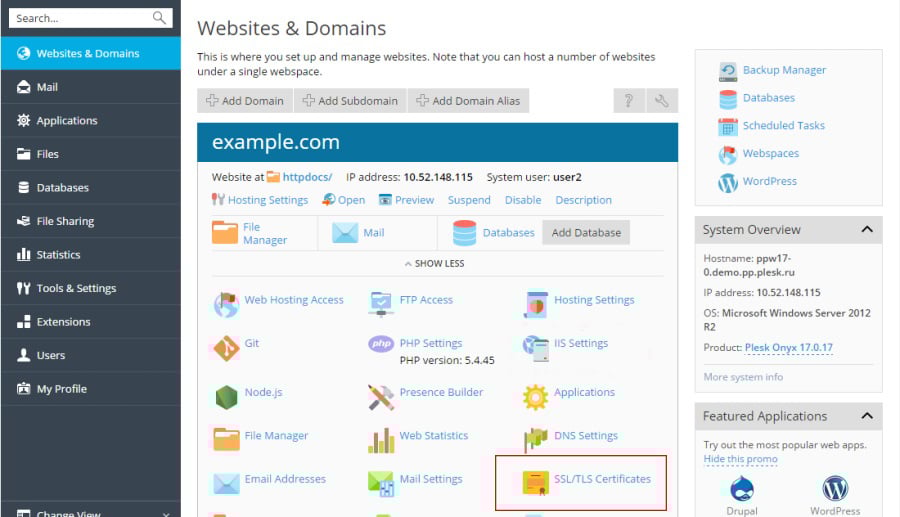
Task: Click the Web Hosting Access icon
Action: [x=226, y=305]
